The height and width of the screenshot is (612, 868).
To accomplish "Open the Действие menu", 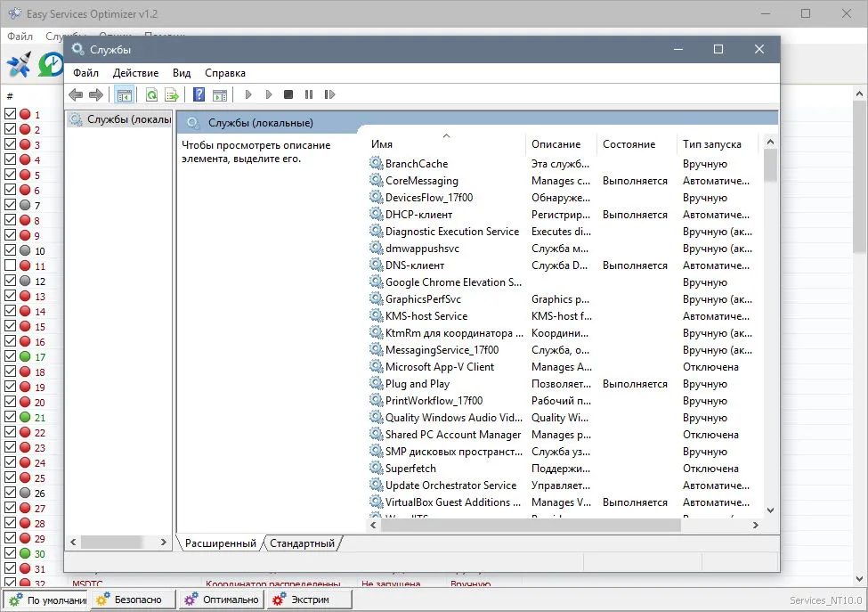I will (135, 73).
